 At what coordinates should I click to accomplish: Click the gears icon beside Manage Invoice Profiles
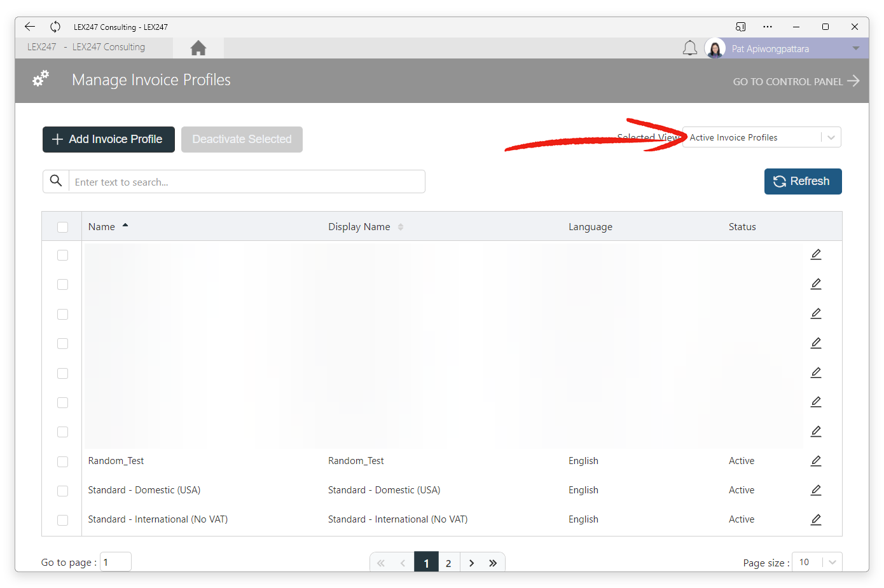tap(40, 78)
